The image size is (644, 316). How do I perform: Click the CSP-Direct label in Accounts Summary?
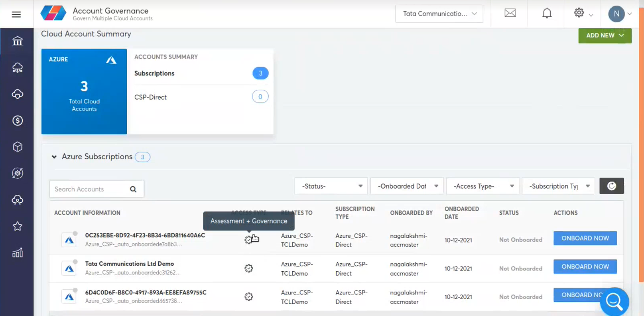[150, 97]
